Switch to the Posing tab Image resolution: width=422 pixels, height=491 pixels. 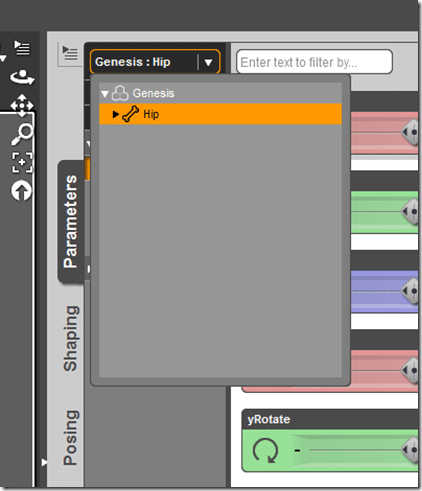click(x=71, y=437)
